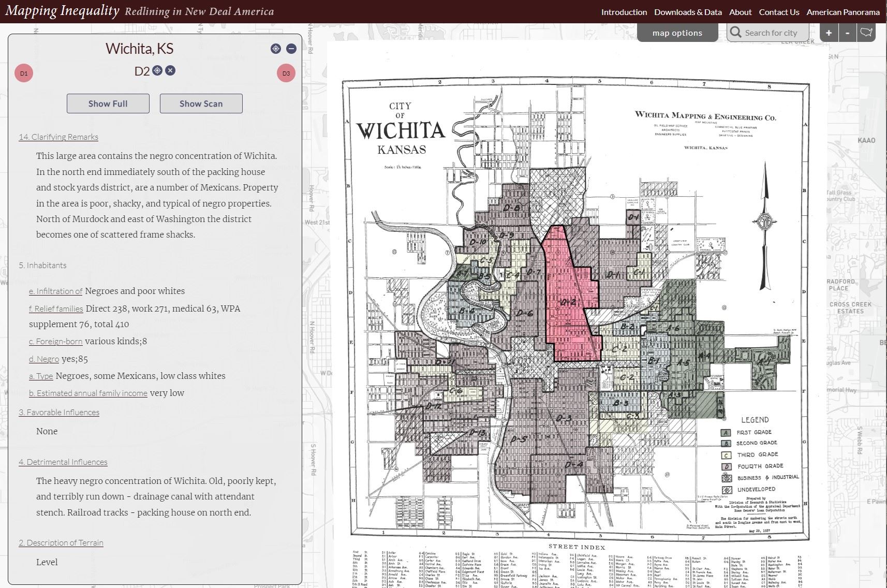Open the 3. Favorable Influences heading
This screenshot has height=588, width=887.
click(x=59, y=412)
